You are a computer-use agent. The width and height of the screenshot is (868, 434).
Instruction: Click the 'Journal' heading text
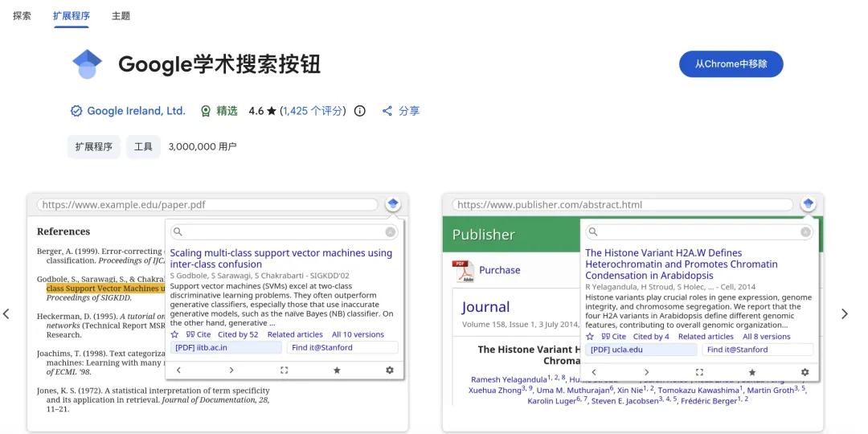pos(485,307)
